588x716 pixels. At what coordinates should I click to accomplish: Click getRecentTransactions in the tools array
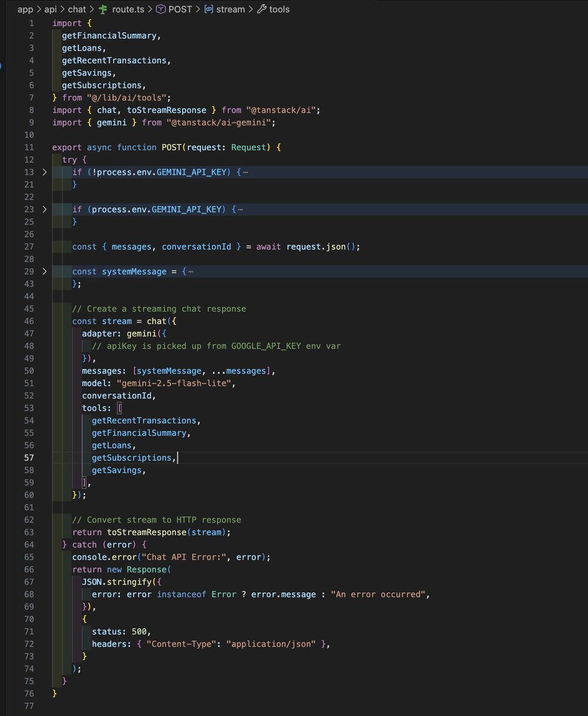(x=144, y=421)
